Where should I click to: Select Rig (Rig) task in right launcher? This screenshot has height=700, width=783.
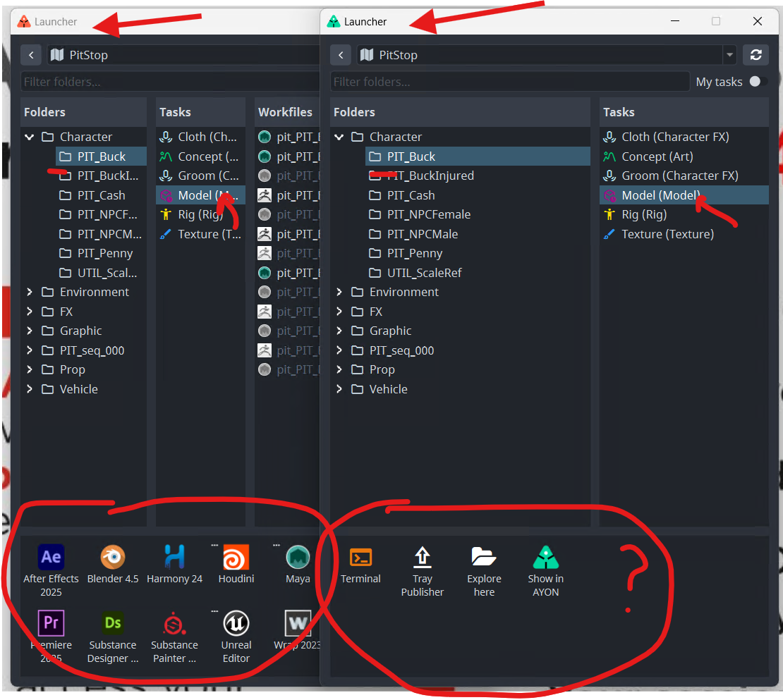click(x=643, y=214)
